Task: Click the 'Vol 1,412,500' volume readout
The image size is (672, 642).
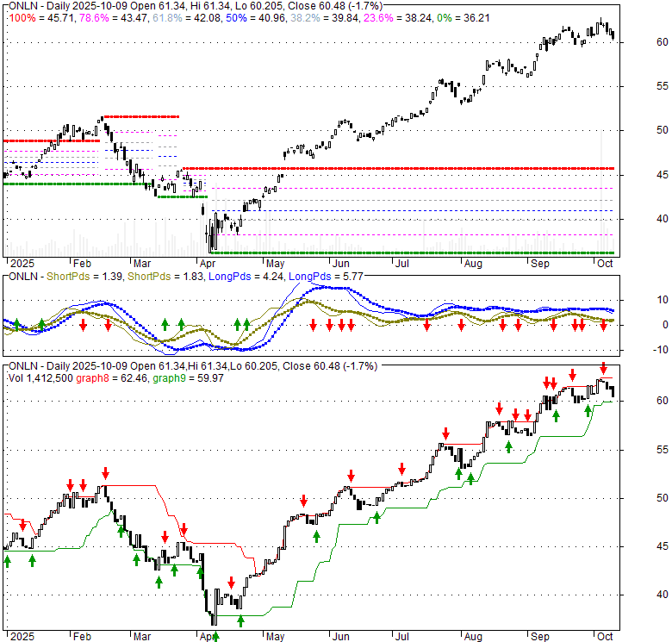Action: pyautogui.click(x=40, y=378)
